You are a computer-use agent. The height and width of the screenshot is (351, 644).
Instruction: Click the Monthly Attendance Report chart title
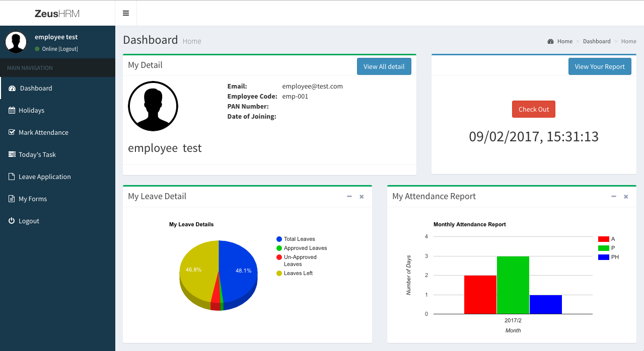470,224
